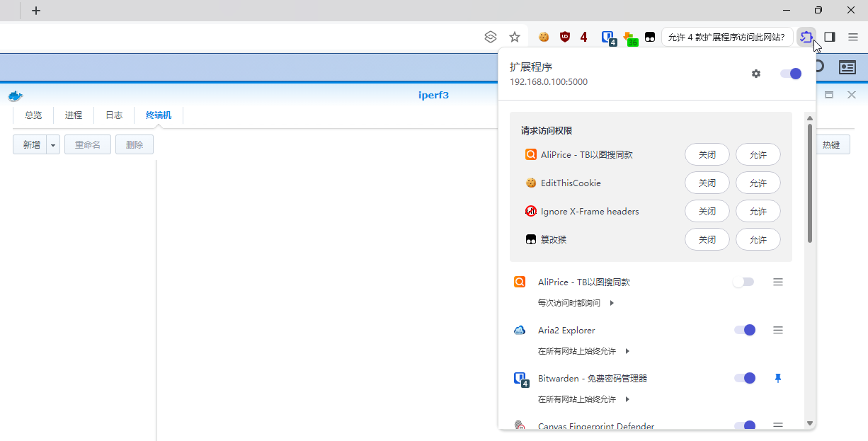Switch to the 总览 tab
Viewport: 868px width, 441px height.
(33, 115)
